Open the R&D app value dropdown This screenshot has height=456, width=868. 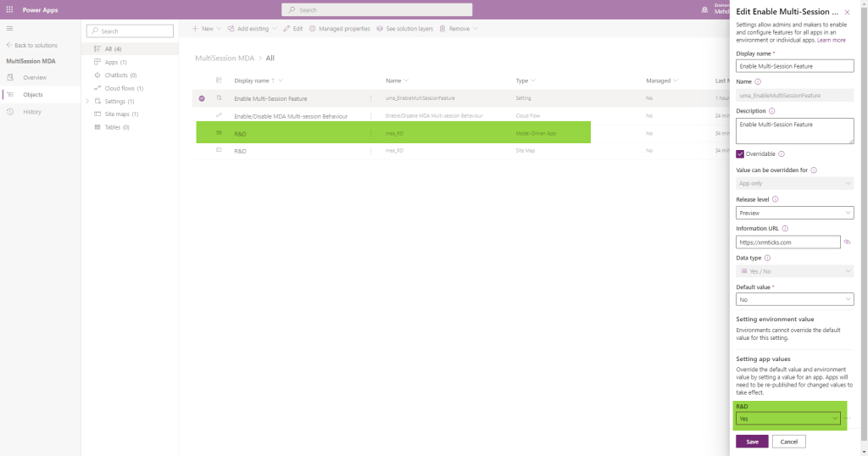(788, 419)
